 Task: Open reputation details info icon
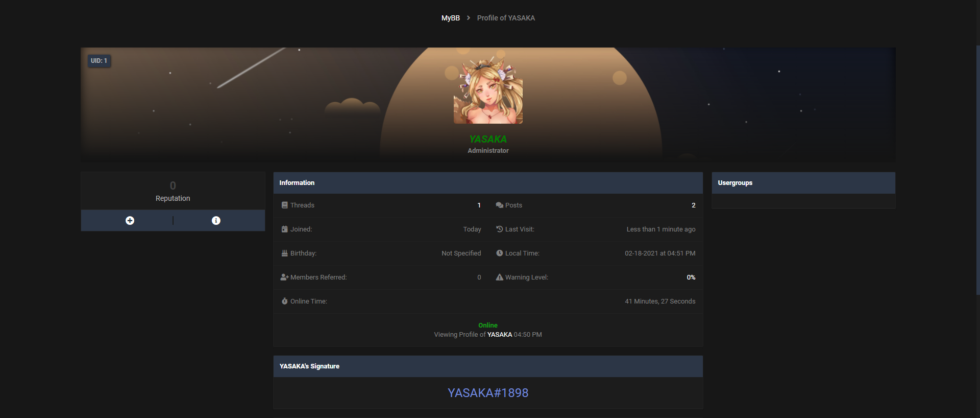click(216, 220)
